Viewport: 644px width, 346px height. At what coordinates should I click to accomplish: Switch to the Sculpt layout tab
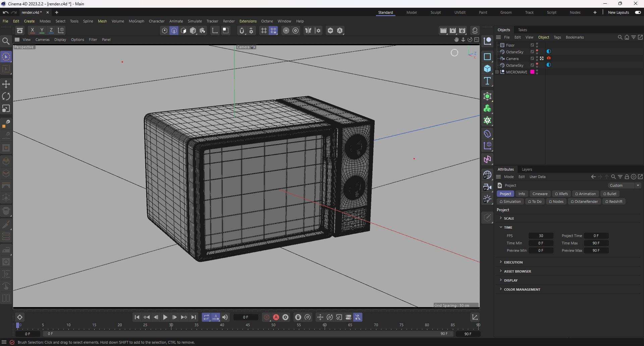436,12
